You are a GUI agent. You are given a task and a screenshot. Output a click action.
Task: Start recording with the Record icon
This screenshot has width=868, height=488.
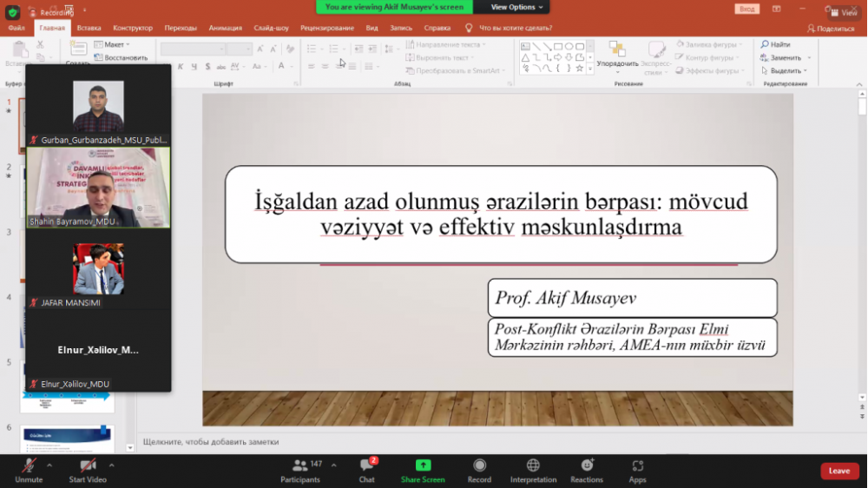479,465
